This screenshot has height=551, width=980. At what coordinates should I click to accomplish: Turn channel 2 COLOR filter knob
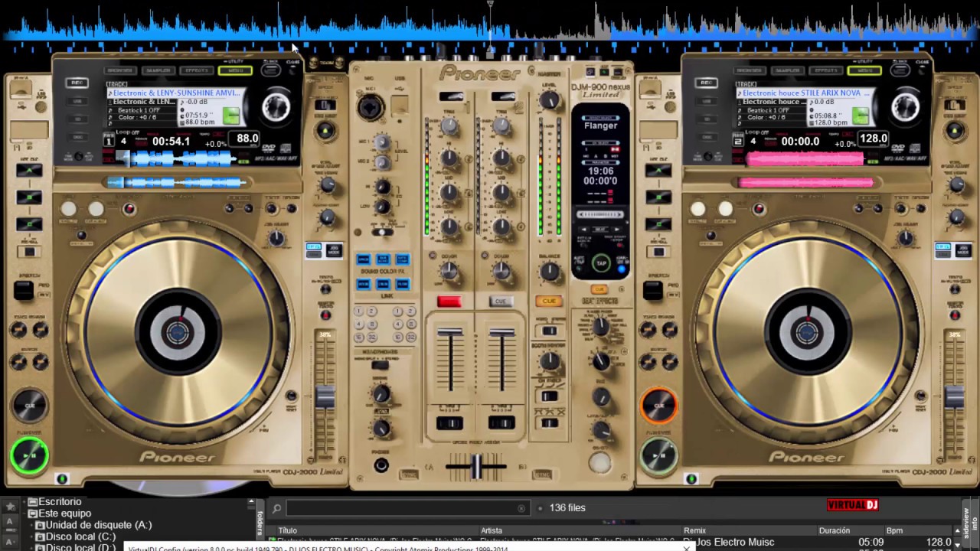click(x=501, y=271)
